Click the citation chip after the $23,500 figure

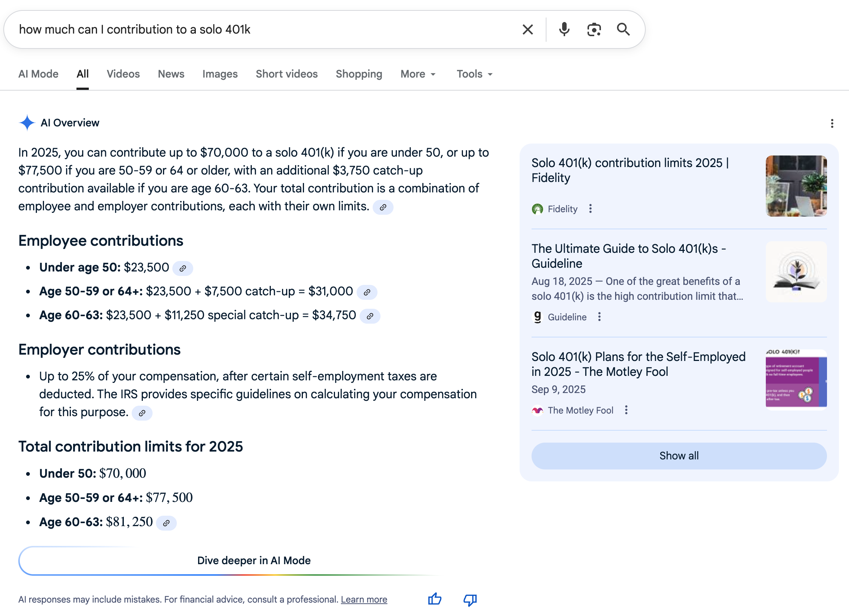point(183,268)
